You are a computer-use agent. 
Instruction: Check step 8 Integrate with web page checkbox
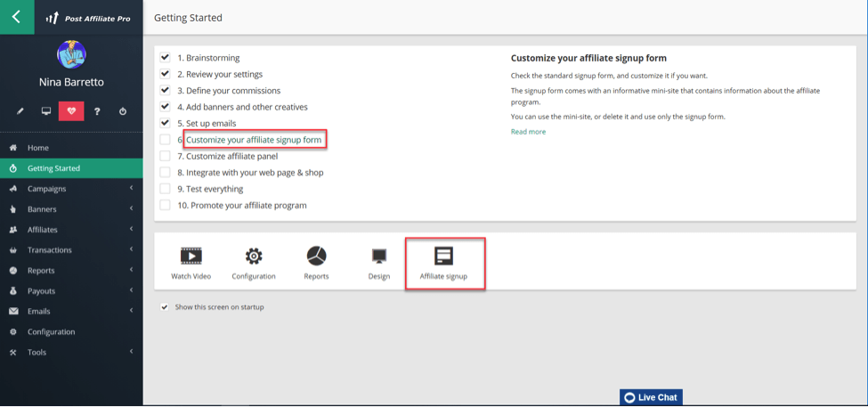[165, 172]
